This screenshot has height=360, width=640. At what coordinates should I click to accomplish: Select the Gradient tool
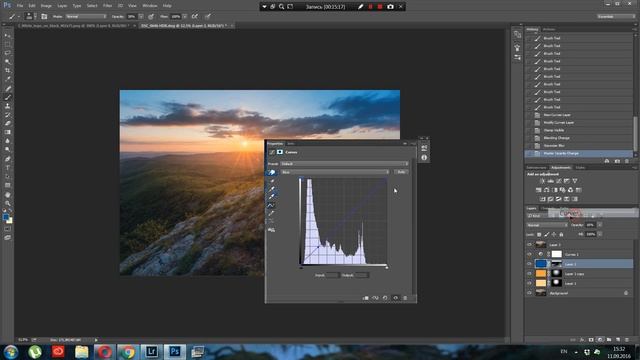(x=8, y=132)
